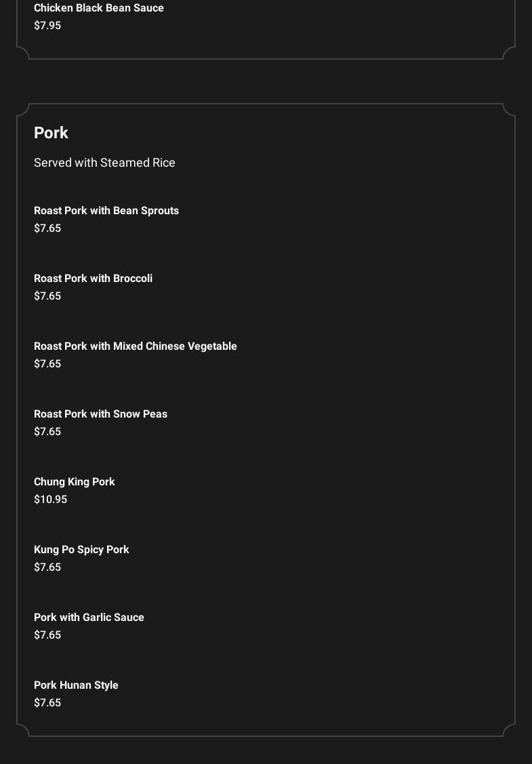Click price under Snow Peas pork
Image resolution: width=532 pixels, height=764 pixels.
(x=47, y=431)
